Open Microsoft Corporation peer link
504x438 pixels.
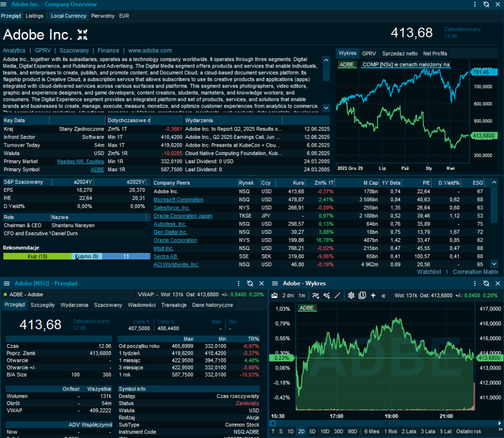(178, 199)
